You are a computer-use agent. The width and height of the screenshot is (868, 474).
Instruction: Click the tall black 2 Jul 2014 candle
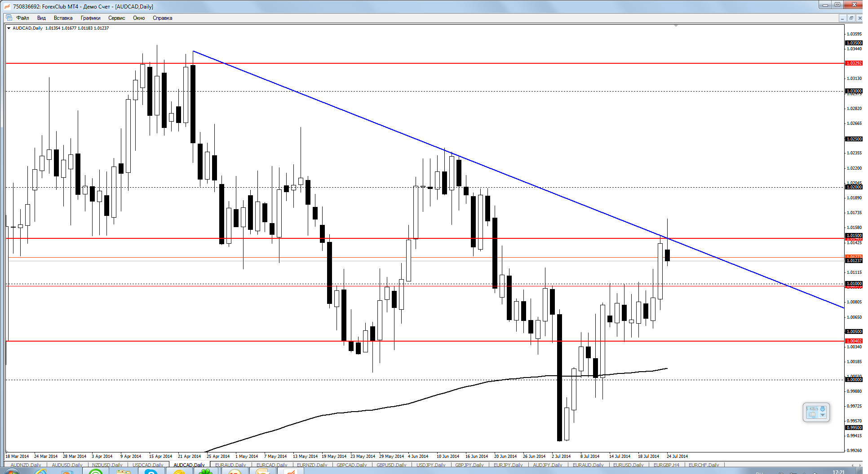pyautogui.click(x=559, y=377)
